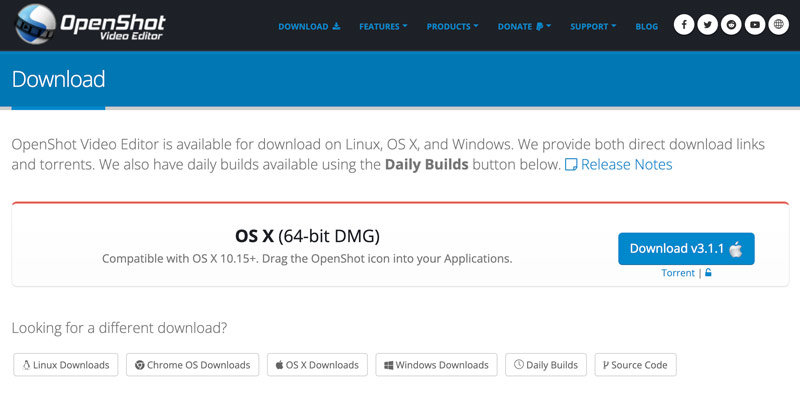Open the Donate dropdown menu
Image resolution: width=800 pixels, height=400 pixels.
[525, 26]
